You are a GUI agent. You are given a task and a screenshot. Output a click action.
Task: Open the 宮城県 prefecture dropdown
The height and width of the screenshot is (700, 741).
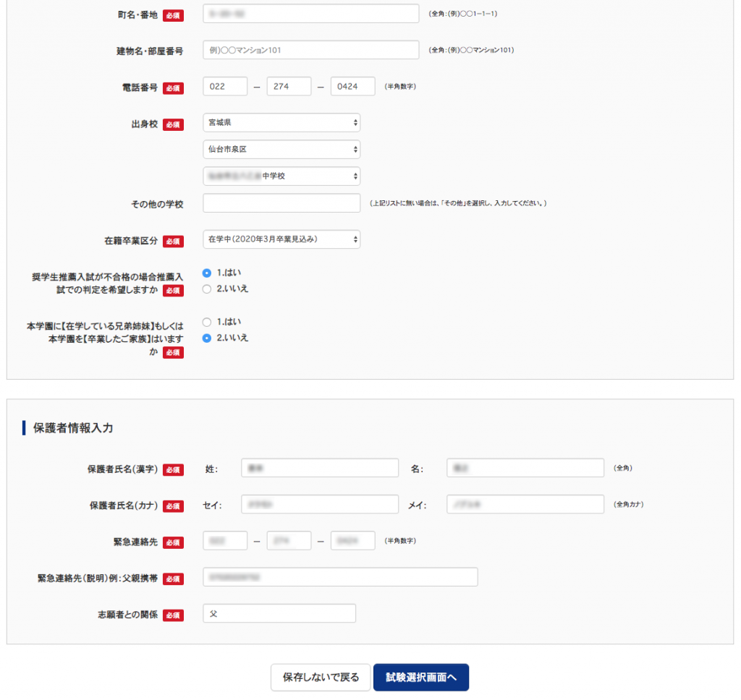pyautogui.click(x=281, y=123)
